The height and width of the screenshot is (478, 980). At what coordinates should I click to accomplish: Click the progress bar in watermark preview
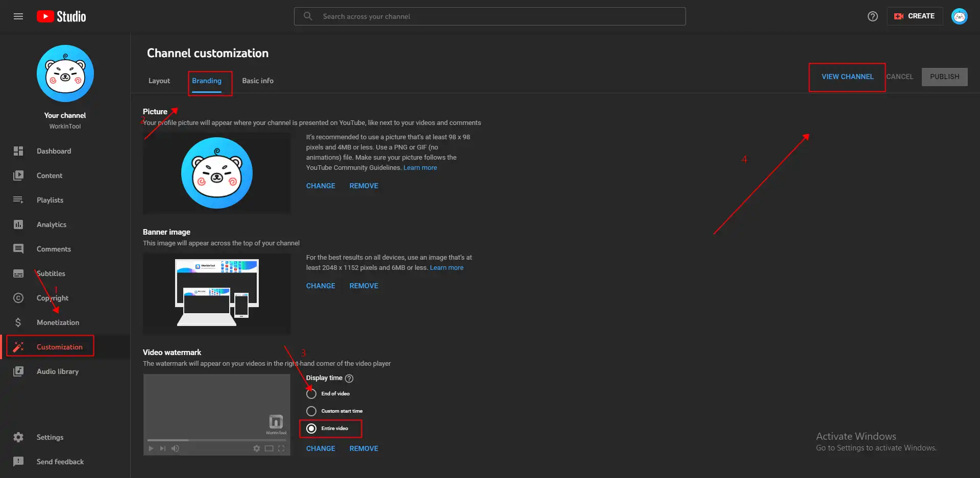[x=217, y=440]
